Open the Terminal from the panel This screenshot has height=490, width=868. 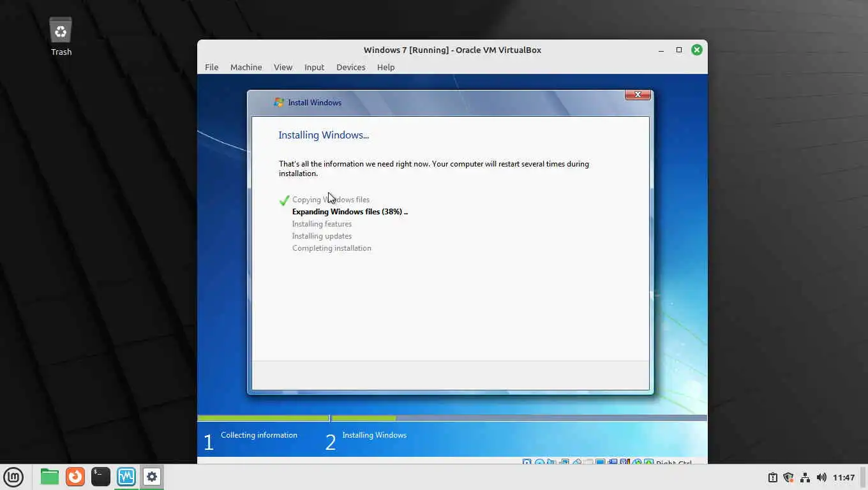point(101,477)
